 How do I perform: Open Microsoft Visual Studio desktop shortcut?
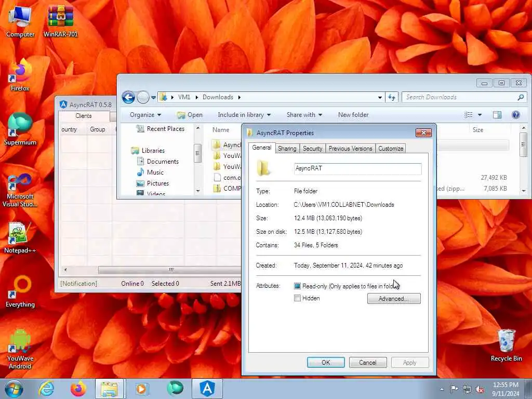point(20,190)
